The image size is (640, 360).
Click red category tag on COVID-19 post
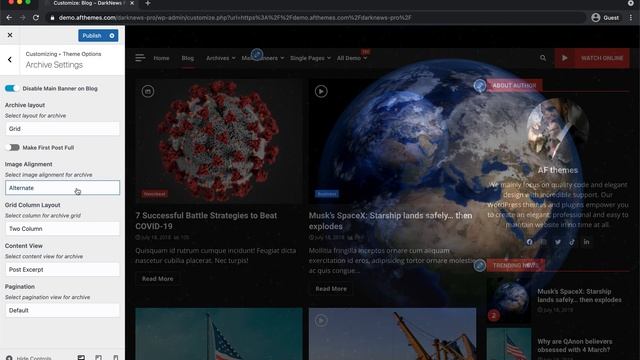coord(155,194)
